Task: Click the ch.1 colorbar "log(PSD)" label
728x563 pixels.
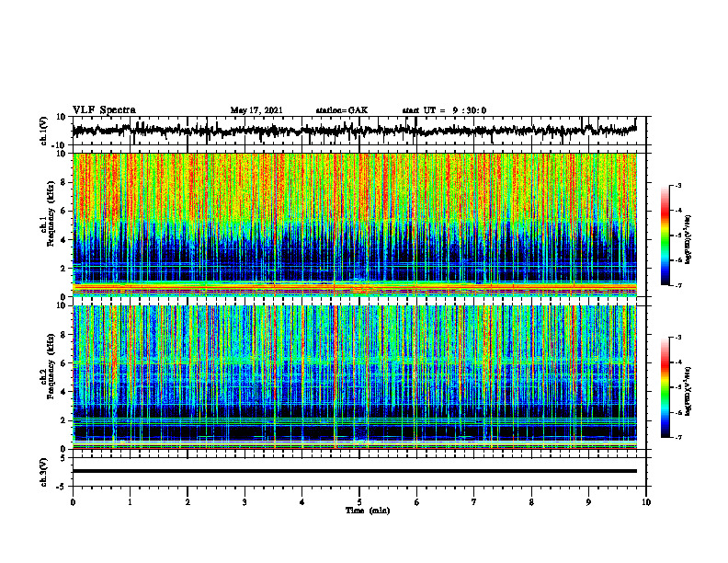Action: pyautogui.click(x=688, y=240)
